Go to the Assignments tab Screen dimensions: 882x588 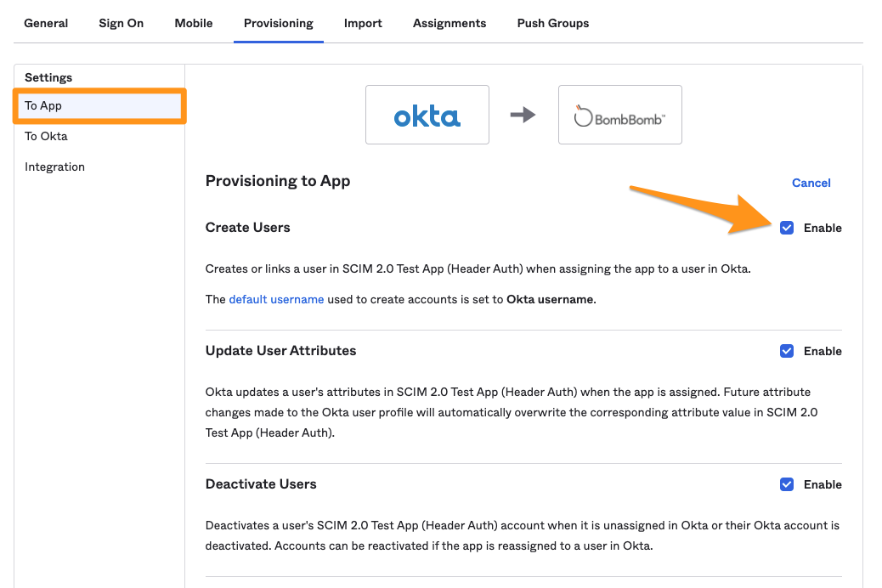tap(449, 23)
